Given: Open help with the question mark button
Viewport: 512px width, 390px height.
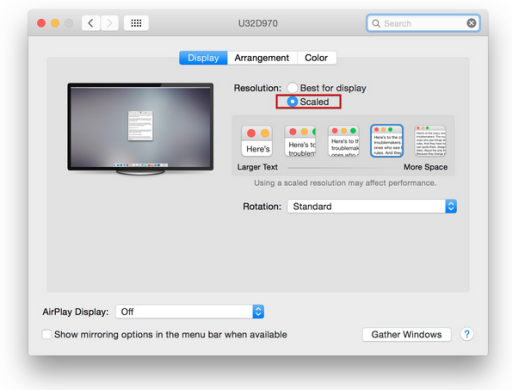Looking at the screenshot, I should [x=467, y=334].
